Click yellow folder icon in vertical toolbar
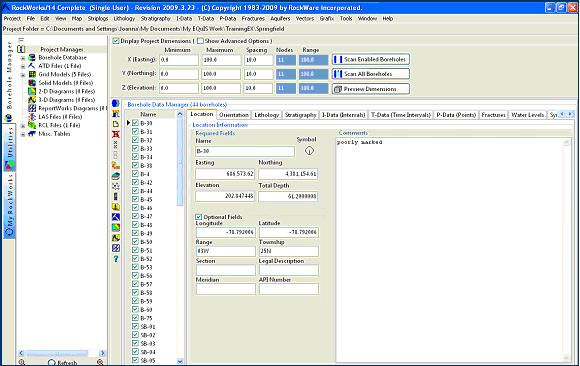 point(116,165)
